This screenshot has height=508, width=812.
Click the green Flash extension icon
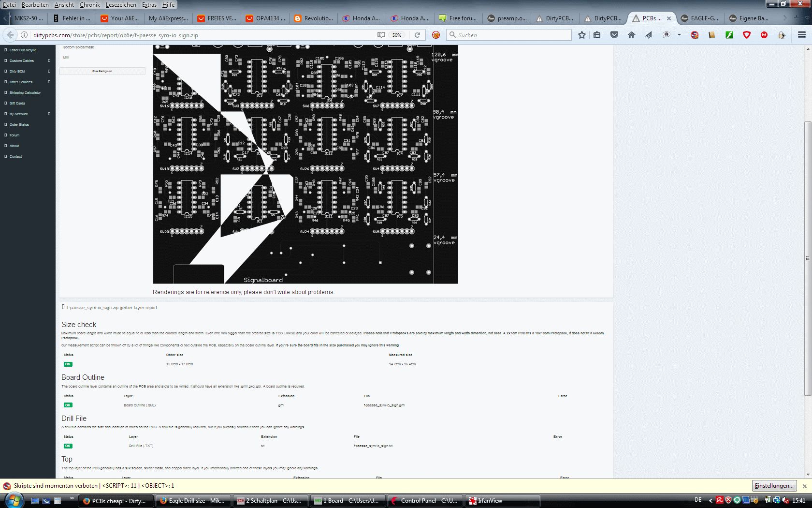point(729,35)
